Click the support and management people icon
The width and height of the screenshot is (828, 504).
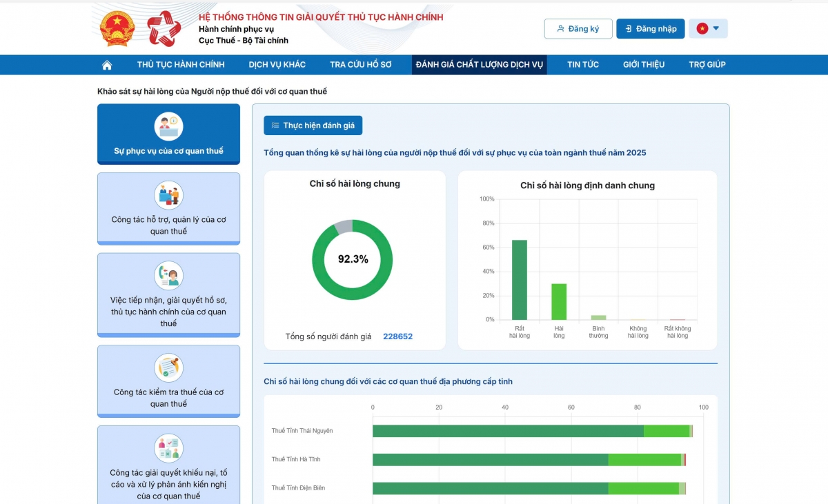click(169, 196)
